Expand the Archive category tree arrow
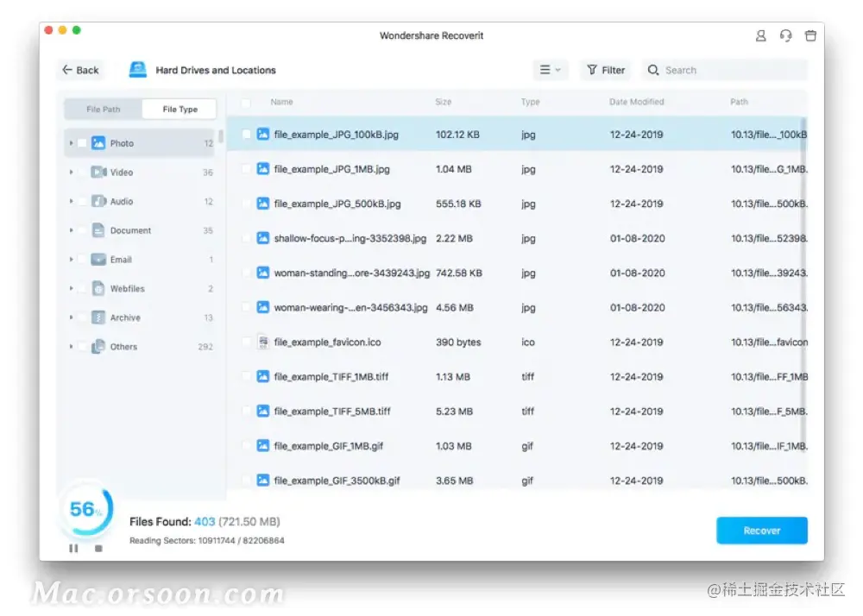 click(71, 317)
